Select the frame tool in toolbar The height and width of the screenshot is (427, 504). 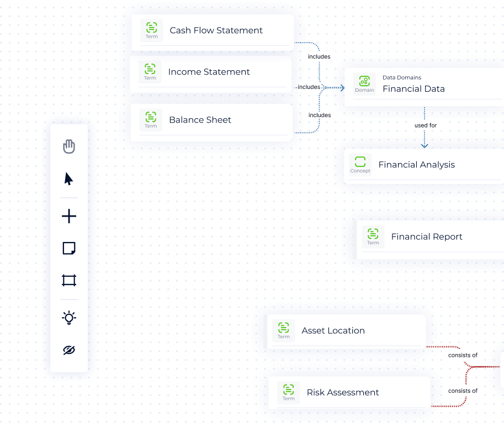click(68, 281)
